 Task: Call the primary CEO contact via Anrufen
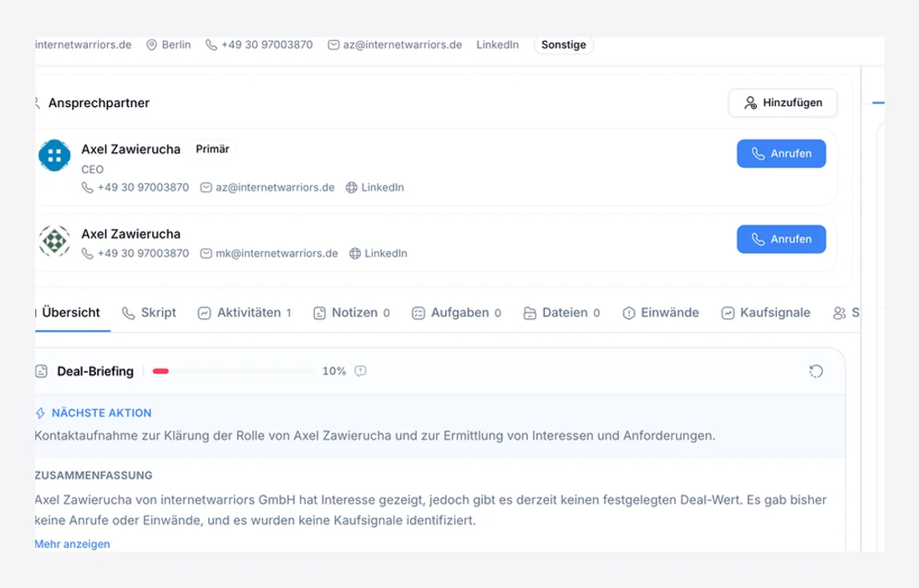click(781, 154)
